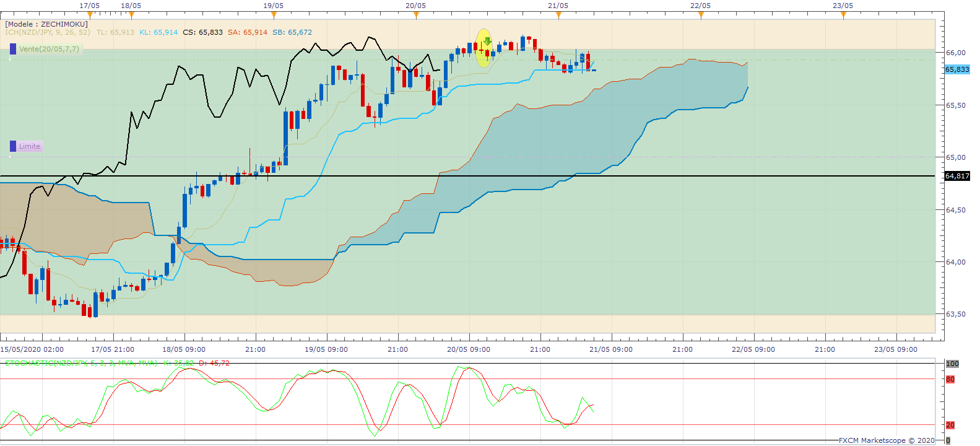The width and height of the screenshot is (980, 446).
Task: Click the stochastic D: 45,72 value
Action: pyautogui.click(x=214, y=363)
